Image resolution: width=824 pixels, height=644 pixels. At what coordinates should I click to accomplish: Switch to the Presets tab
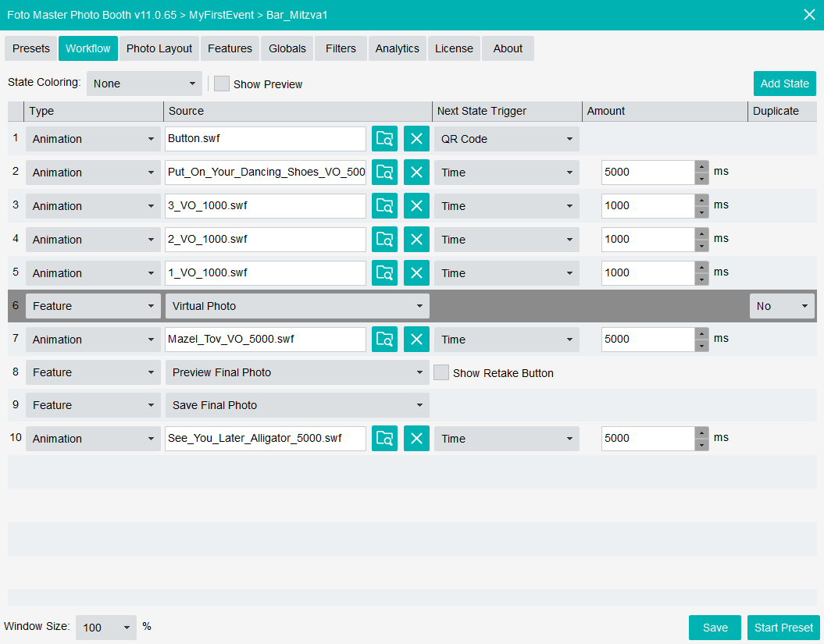point(31,48)
